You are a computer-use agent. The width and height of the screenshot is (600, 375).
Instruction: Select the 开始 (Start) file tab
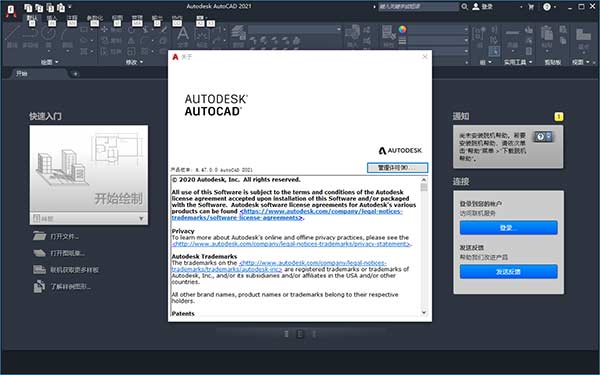[x=22, y=73]
